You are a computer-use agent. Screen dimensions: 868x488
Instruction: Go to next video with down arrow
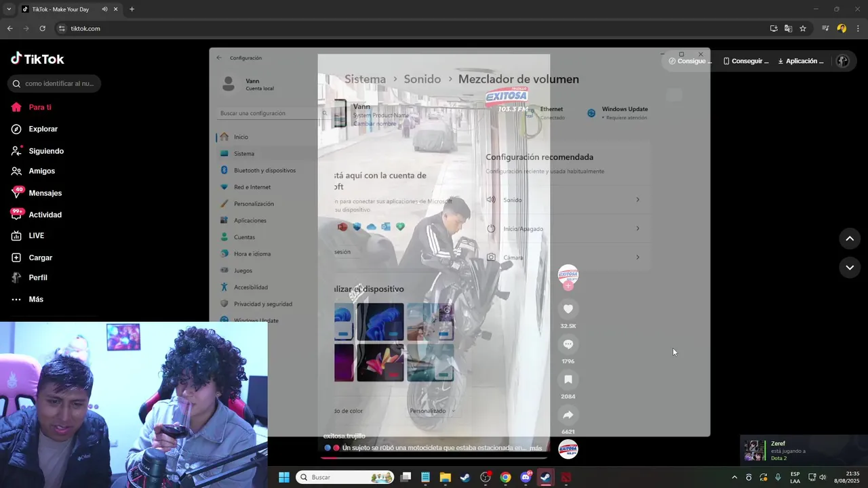coord(850,268)
